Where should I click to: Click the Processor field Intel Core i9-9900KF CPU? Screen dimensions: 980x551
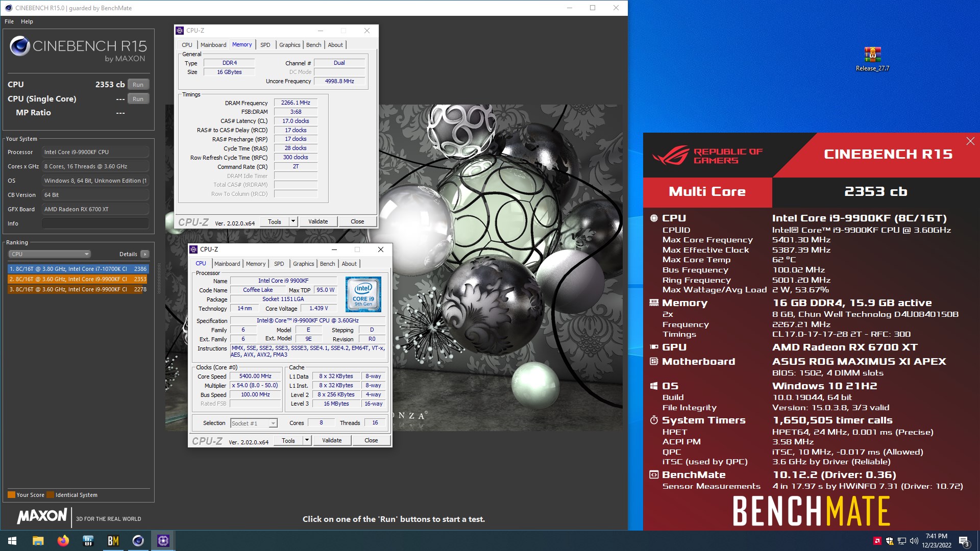click(x=95, y=152)
